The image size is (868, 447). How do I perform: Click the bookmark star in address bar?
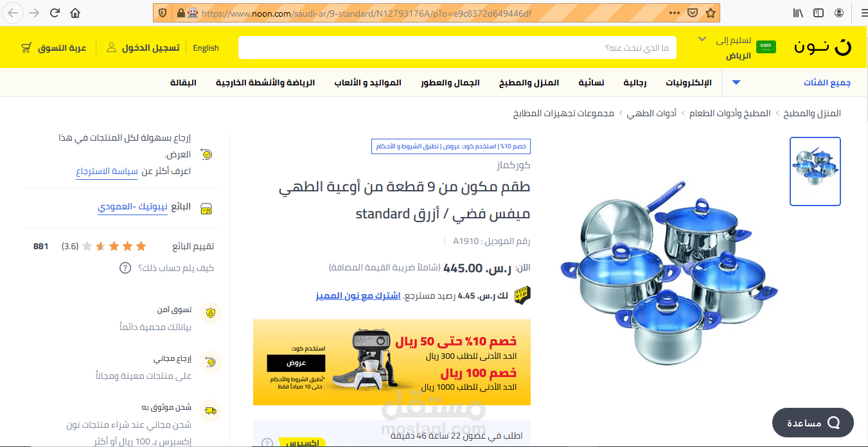711,12
